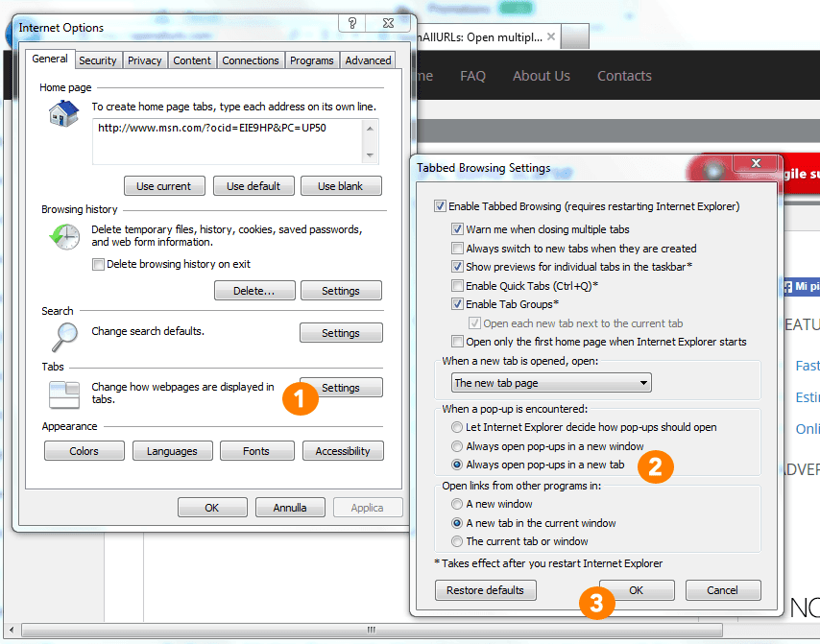Open the Content tab
This screenshot has height=644, width=820.
[192, 60]
